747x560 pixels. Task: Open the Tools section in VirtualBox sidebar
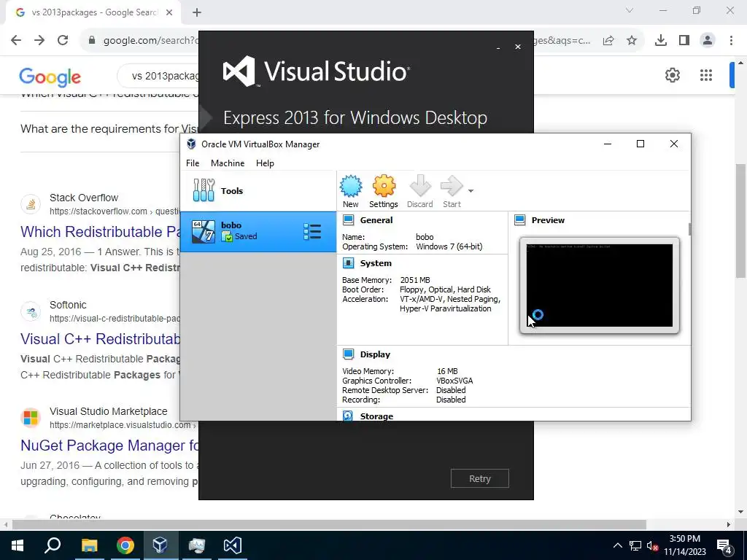coord(258,190)
